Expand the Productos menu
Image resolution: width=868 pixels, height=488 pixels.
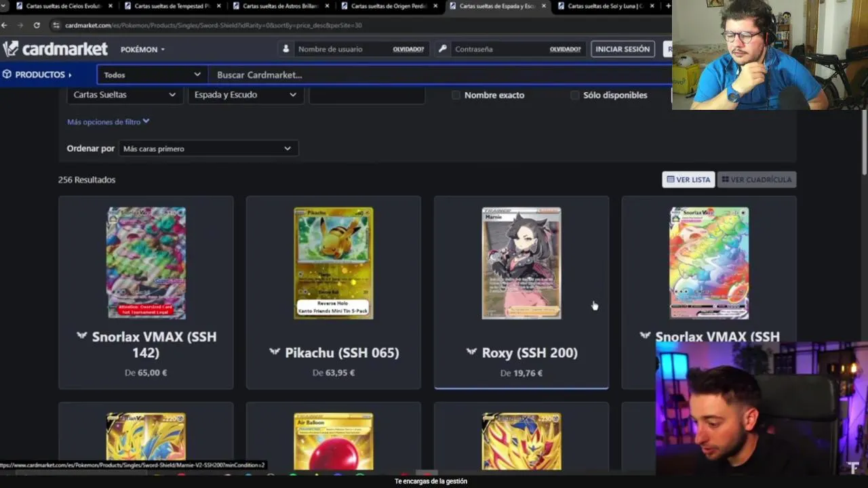[37, 75]
